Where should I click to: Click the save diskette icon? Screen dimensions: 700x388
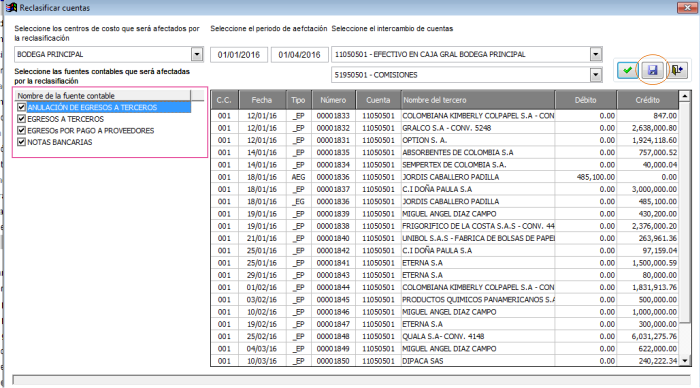tap(652, 70)
